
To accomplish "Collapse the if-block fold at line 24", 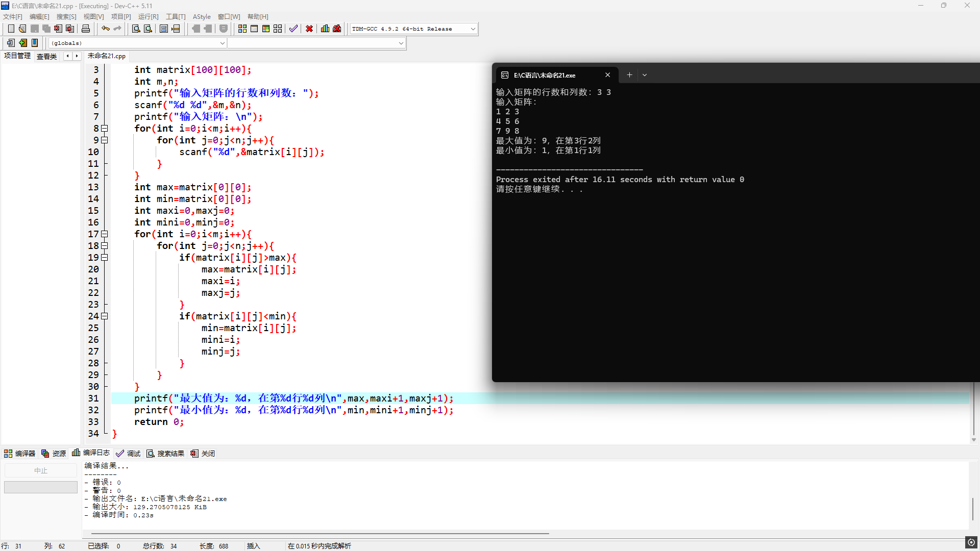I will 105,316.
